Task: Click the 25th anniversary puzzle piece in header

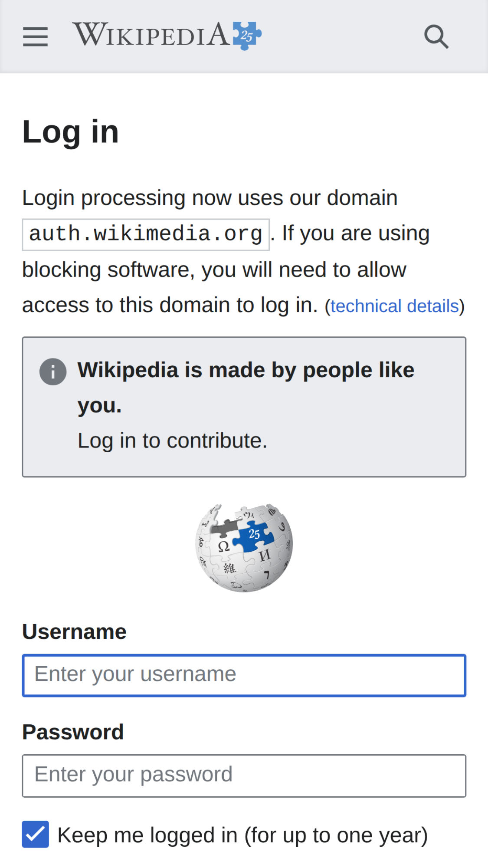Action: 247,36
